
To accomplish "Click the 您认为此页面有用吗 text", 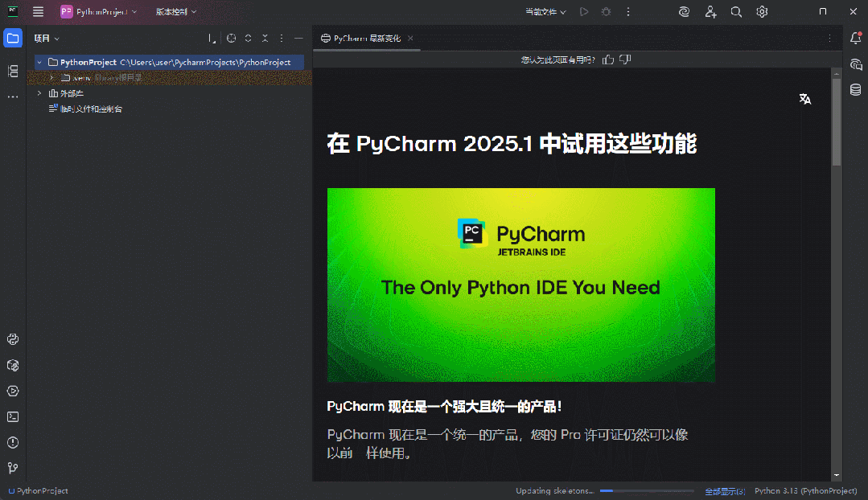I will (x=558, y=59).
